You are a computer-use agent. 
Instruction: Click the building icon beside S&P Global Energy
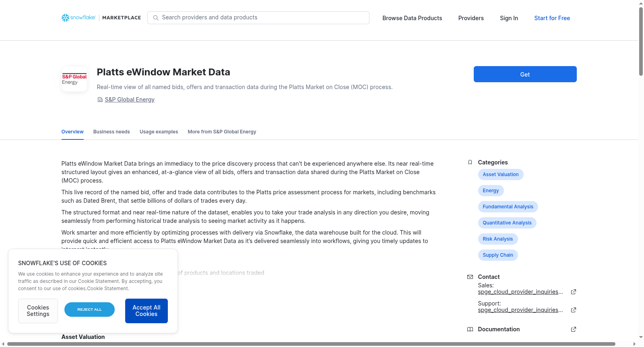100,100
